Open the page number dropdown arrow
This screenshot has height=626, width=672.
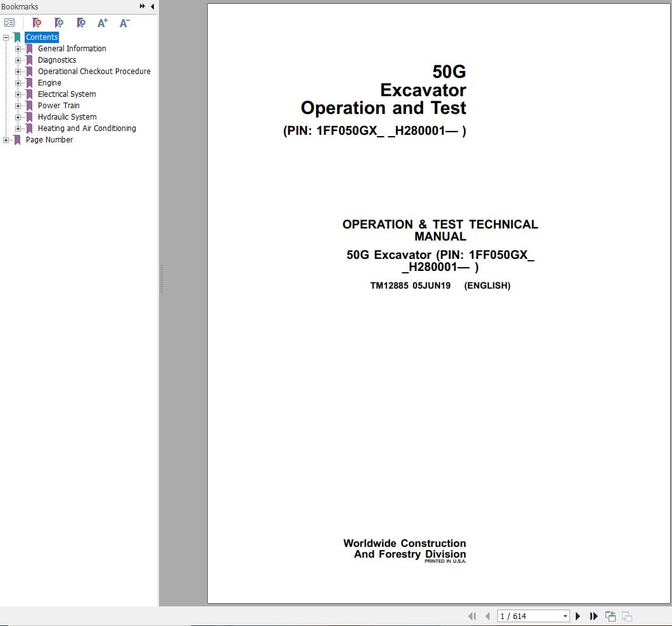(566, 616)
